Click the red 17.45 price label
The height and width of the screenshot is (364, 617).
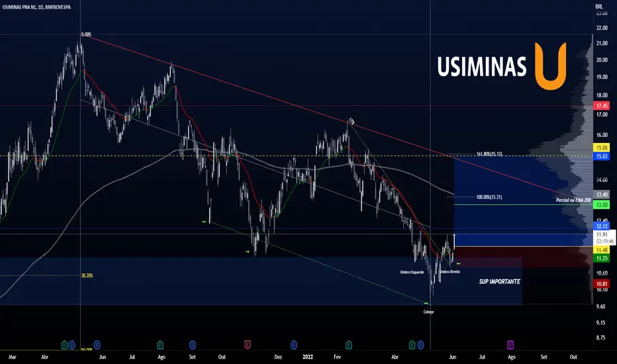(x=602, y=105)
